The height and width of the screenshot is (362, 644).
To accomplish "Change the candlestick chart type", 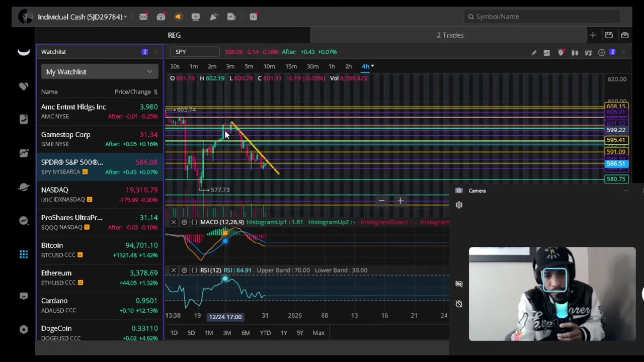I will [575, 52].
